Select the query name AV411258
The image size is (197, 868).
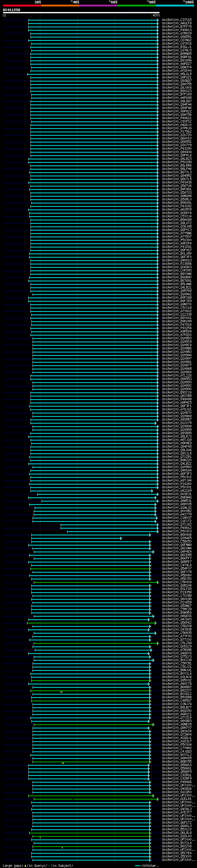11,10
